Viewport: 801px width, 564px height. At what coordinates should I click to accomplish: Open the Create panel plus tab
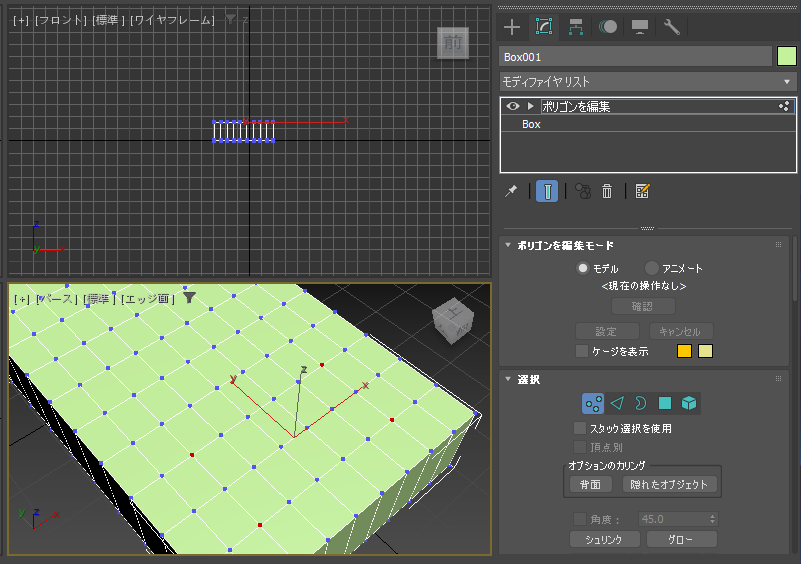pyautogui.click(x=512, y=27)
